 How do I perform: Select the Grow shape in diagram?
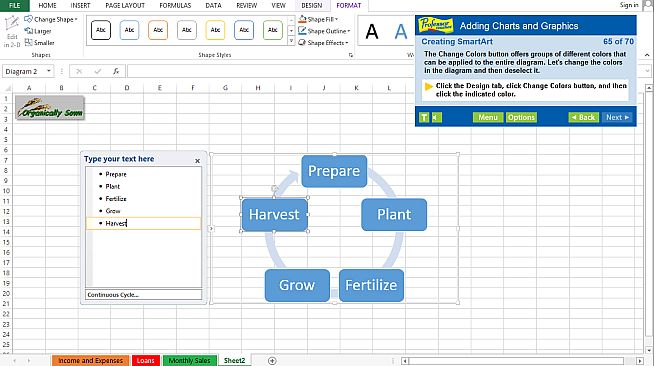point(297,286)
